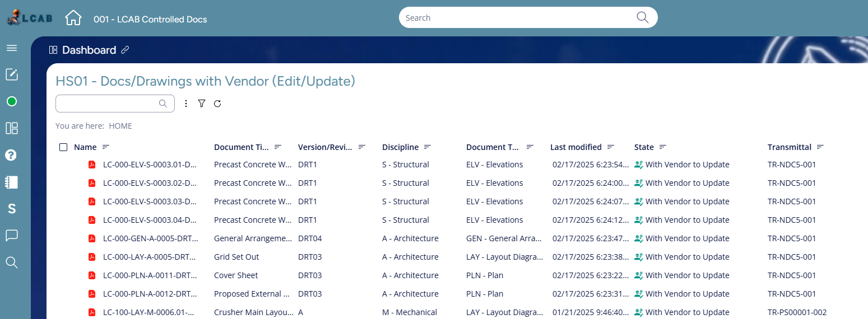Screen dimensions: 868x319
Task: Click PDF icon for LC-000-PLN-A-0011
Action: [92, 275]
